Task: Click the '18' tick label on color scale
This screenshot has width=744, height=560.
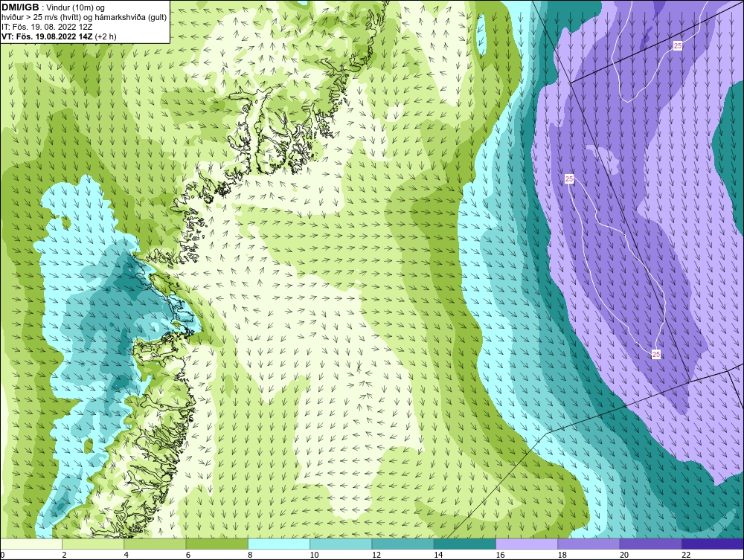Action: 562,556
